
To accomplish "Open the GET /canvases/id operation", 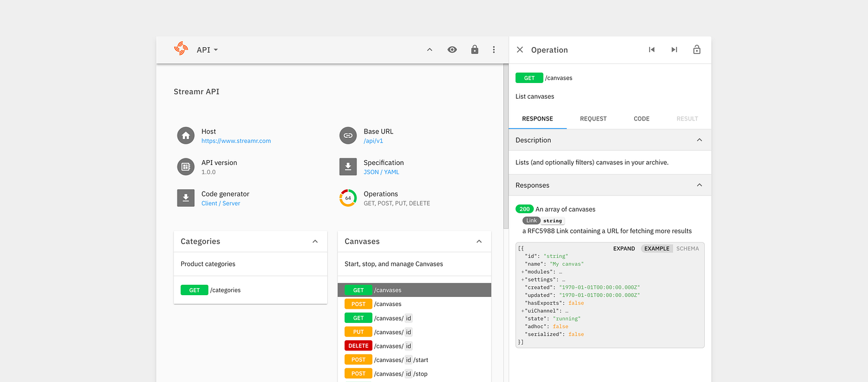I will pos(414,318).
